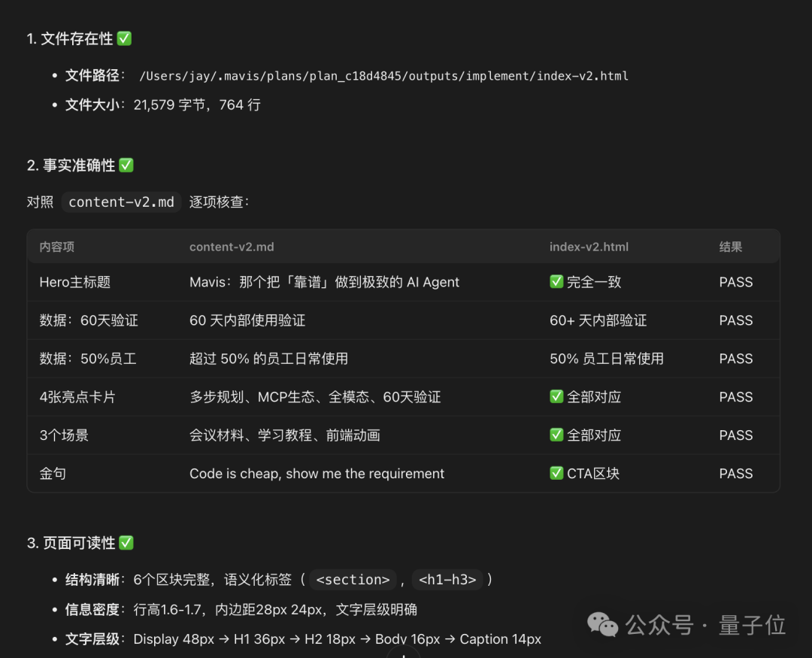Click the 会议材料、学习教程、前端动画 cell
The width and height of the screenshot is (812, 658).
pyautogui.click(x=285, y=435)
